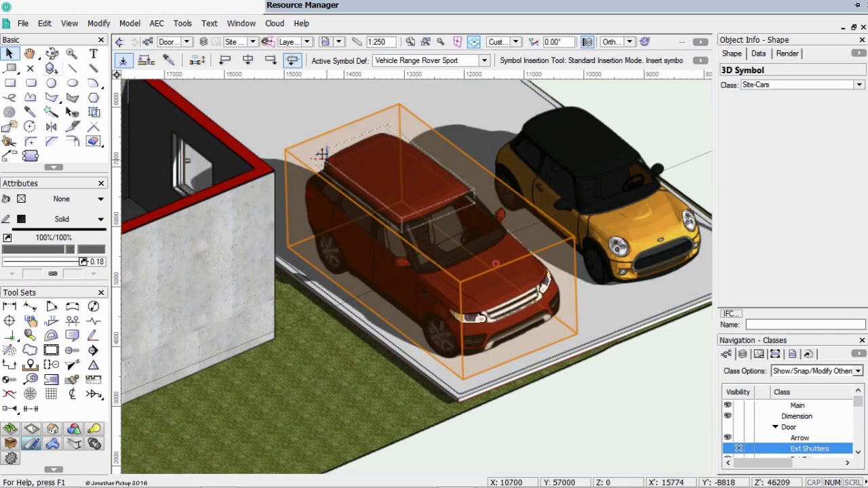Select the Line tool
This screenshot has width=868, height=488.
tap(73, 68)
